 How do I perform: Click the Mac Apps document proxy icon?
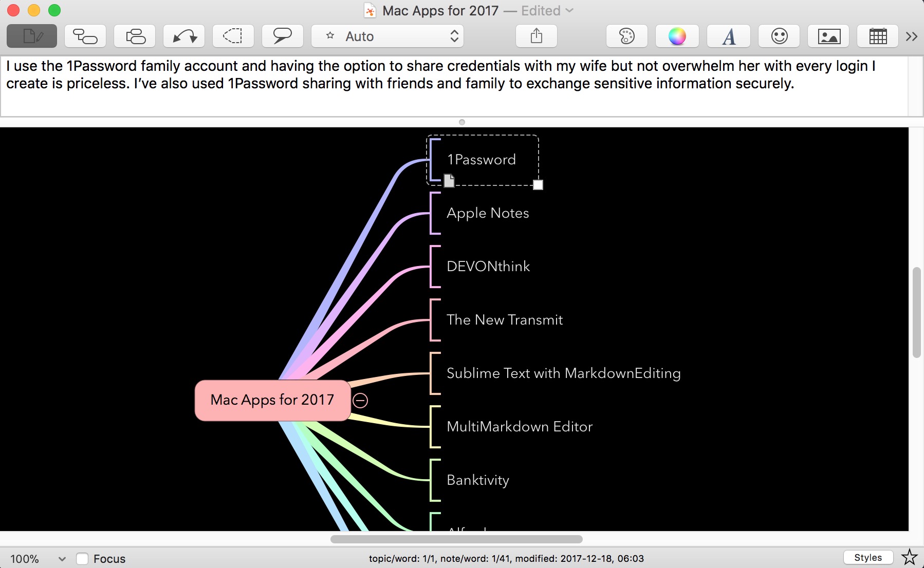tap(370, 10)
